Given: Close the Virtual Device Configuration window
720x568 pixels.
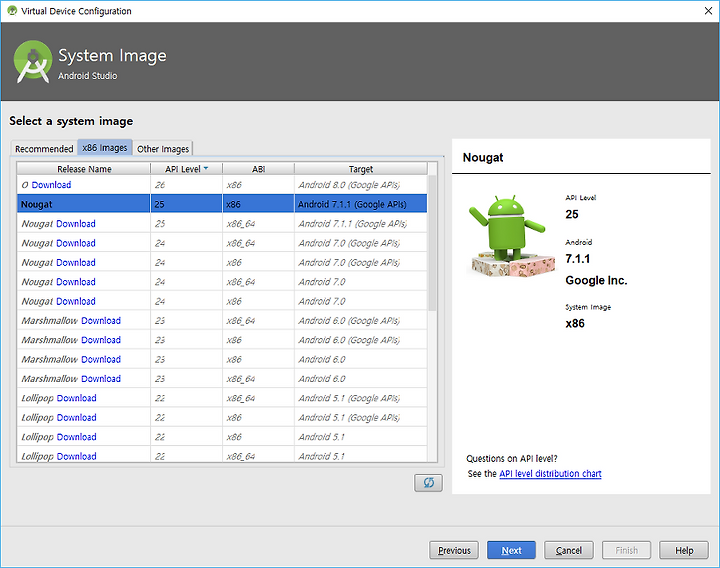Looking at the screenshot, I should (x=708, y=11).
